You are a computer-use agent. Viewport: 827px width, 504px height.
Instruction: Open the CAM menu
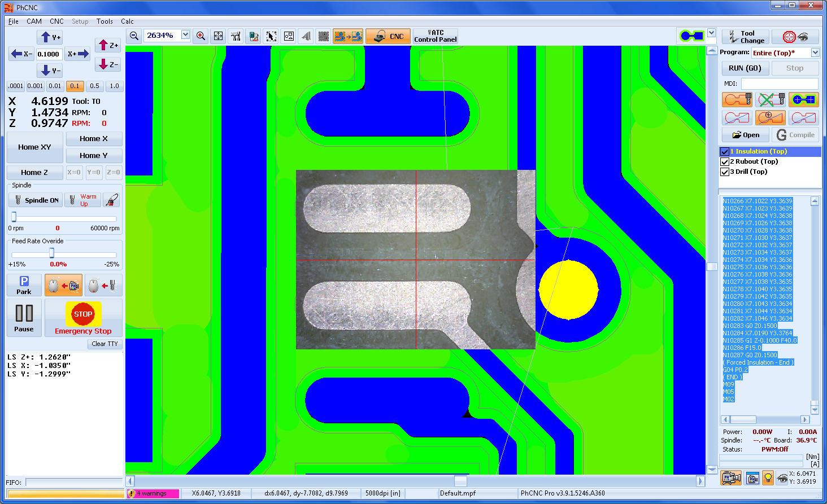(34, 21)
